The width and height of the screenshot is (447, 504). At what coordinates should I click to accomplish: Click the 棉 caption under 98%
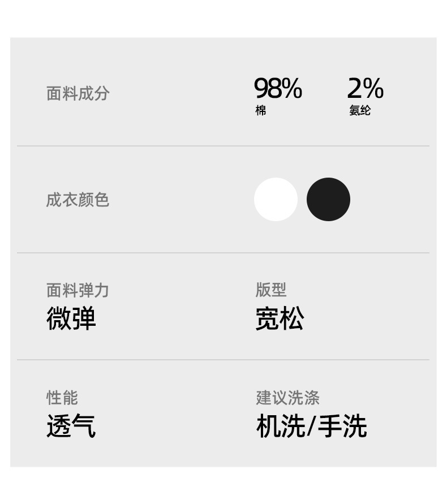point(260,111)
